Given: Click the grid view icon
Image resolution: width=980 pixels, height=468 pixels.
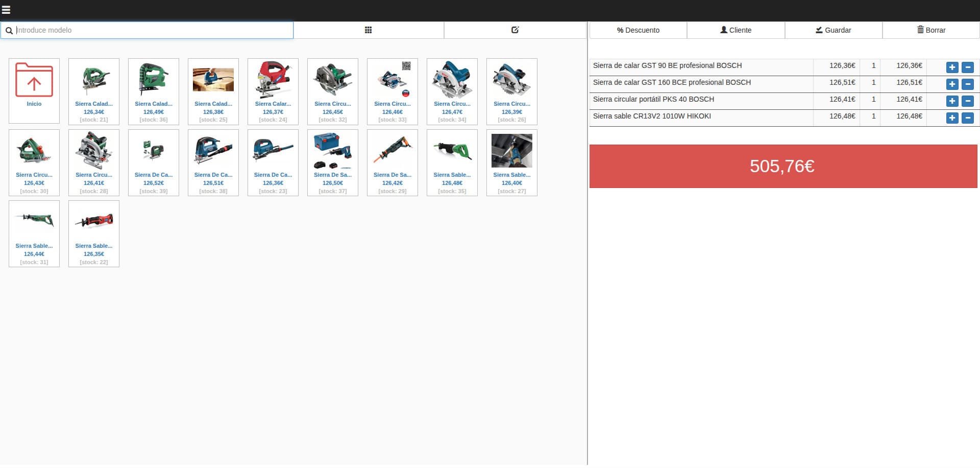Looking at the screenshot, I should [x=368, y=30].
